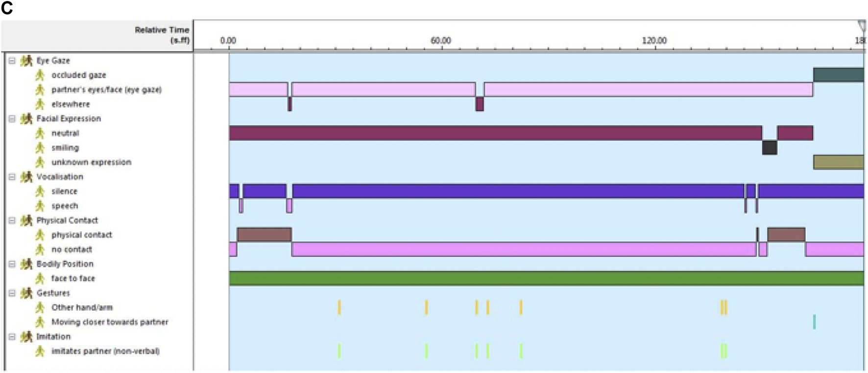Click the green face to face bar
The width and height of the screenshot is (868, 373).
point(546,278)
